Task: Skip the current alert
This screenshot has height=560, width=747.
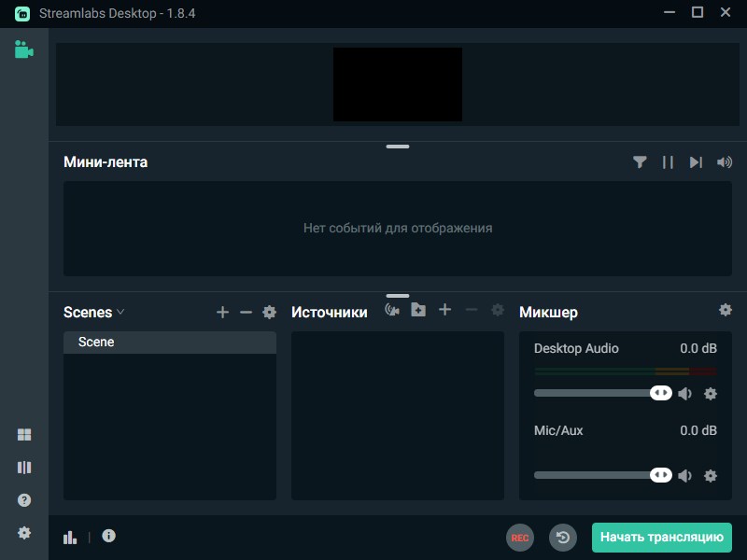Action: (x=696, y=161)
